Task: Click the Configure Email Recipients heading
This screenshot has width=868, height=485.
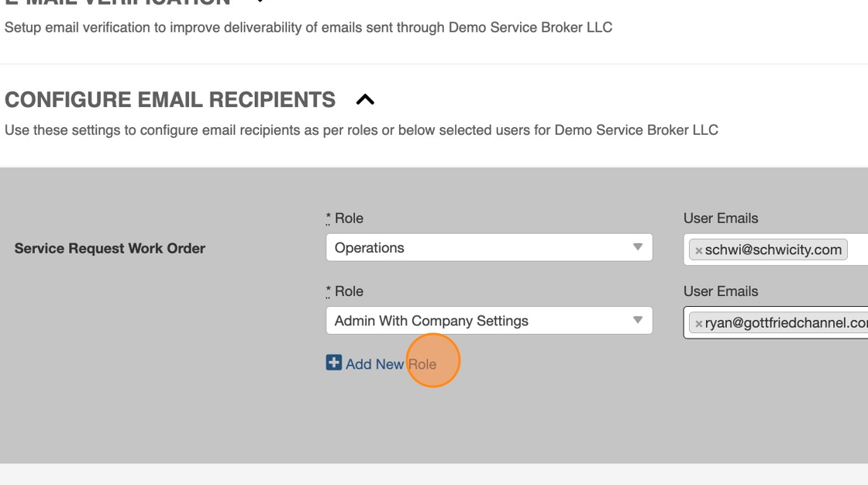Action: point(170,100)
